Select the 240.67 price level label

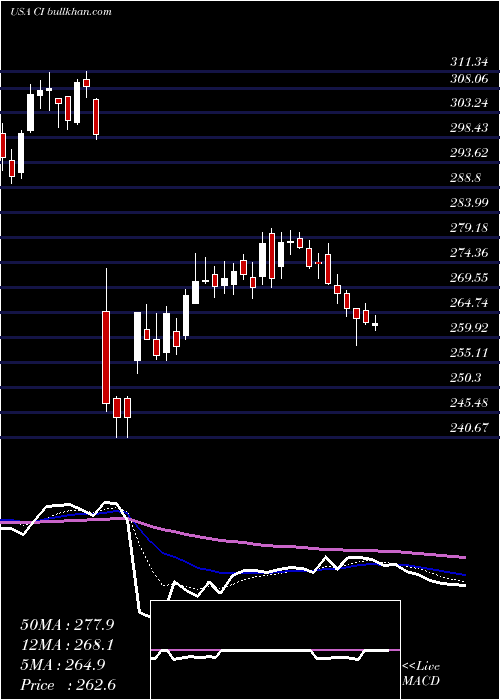point(470,428)
